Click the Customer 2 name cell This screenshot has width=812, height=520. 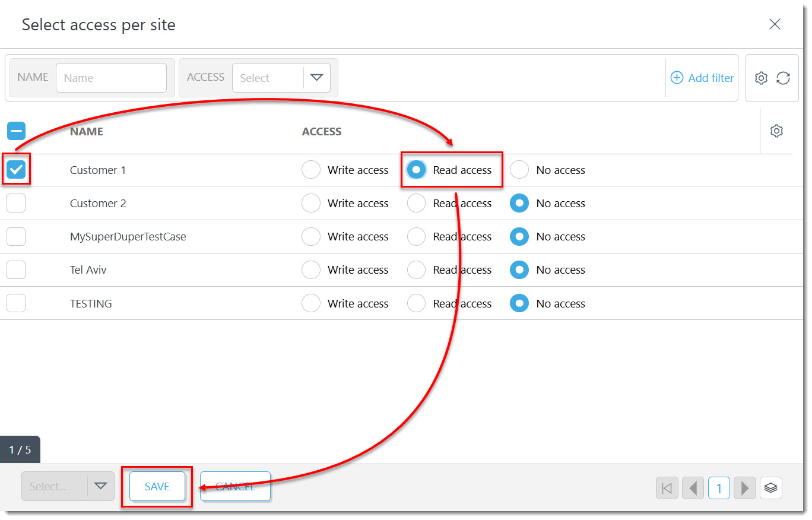[x=98, y=203]
